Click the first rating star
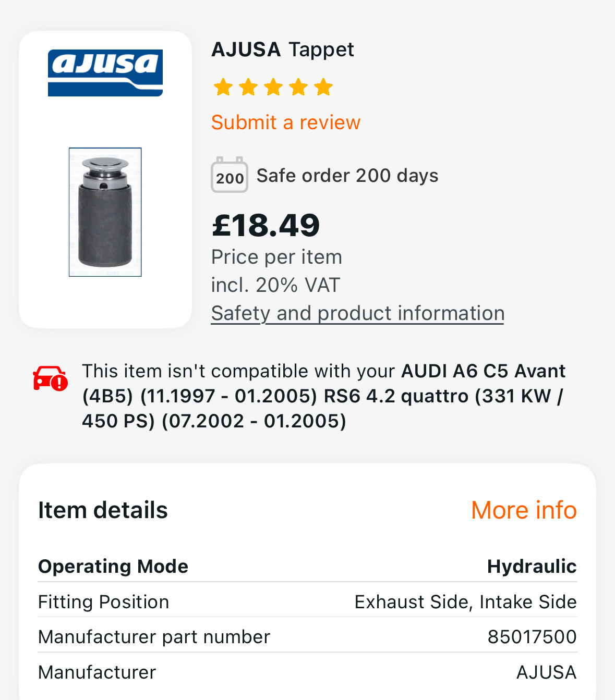 click(223, 87)
